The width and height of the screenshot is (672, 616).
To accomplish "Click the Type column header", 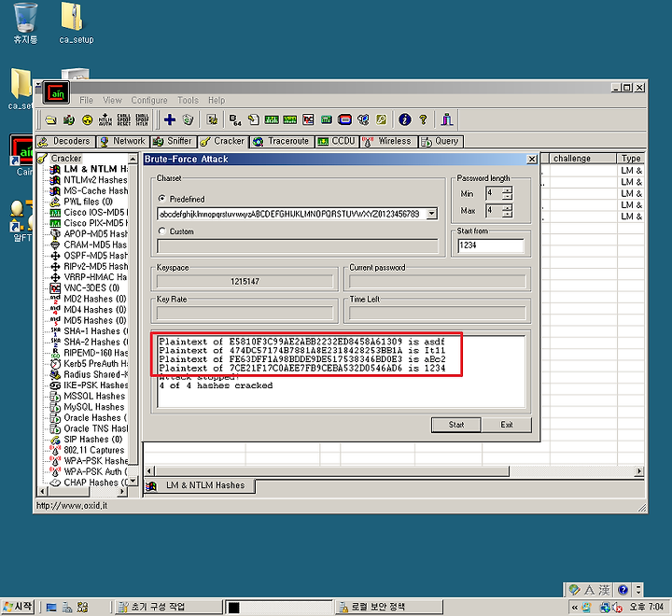I will 630,158.
